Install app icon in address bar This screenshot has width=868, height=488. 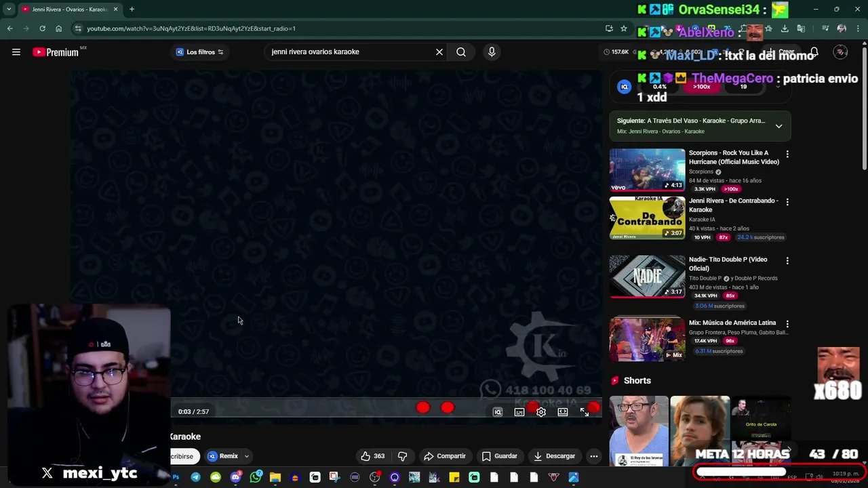click(609, 28)
